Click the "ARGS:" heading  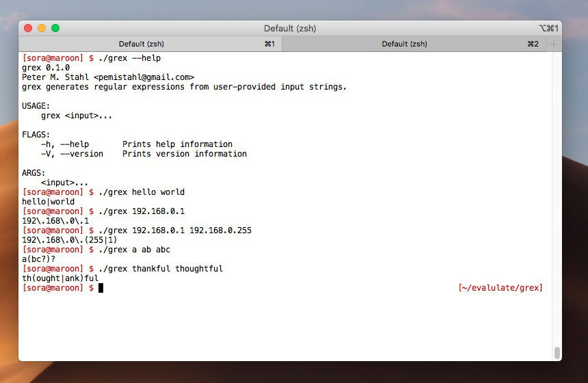(34, 173)
